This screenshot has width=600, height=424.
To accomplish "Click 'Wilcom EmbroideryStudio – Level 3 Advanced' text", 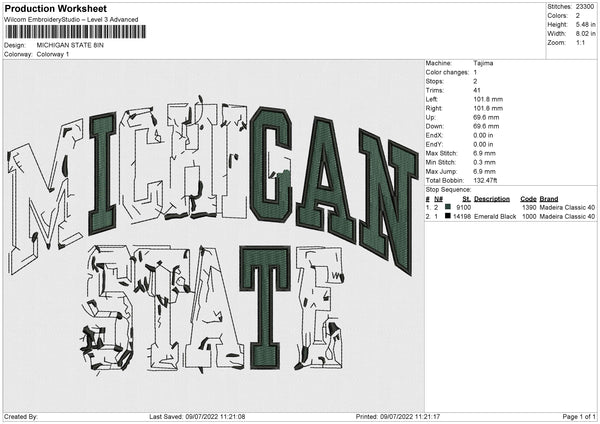I will click(71, 20).
